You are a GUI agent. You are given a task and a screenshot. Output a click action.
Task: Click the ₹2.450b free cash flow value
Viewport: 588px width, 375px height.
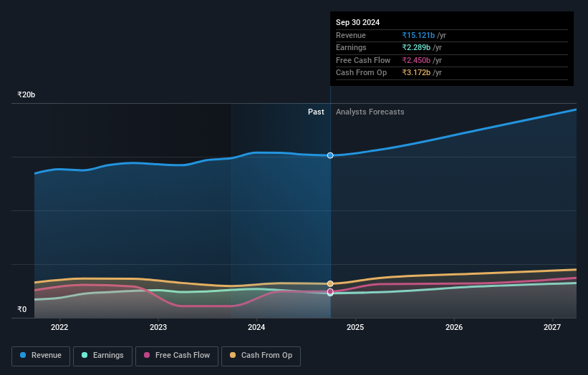pos(416,60)
